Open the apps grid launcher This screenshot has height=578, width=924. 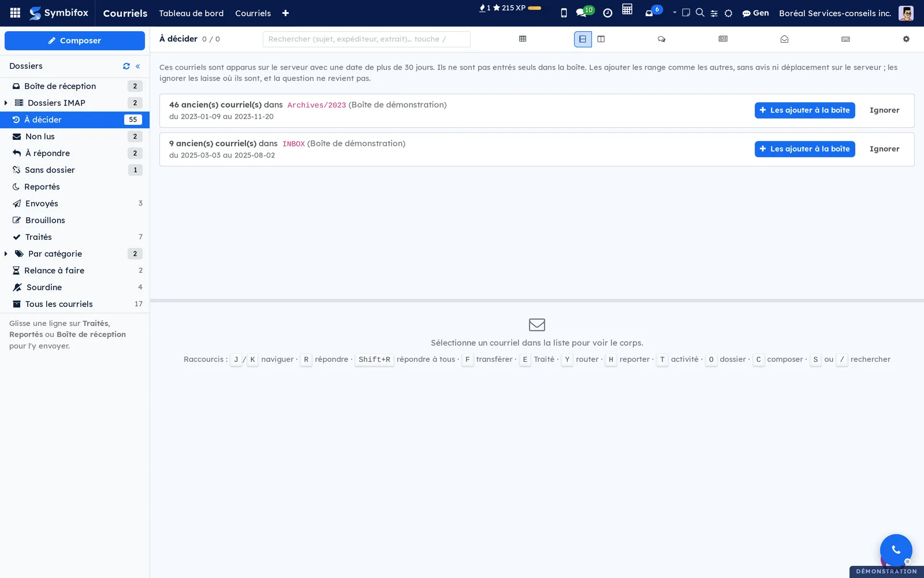[16, 13]
